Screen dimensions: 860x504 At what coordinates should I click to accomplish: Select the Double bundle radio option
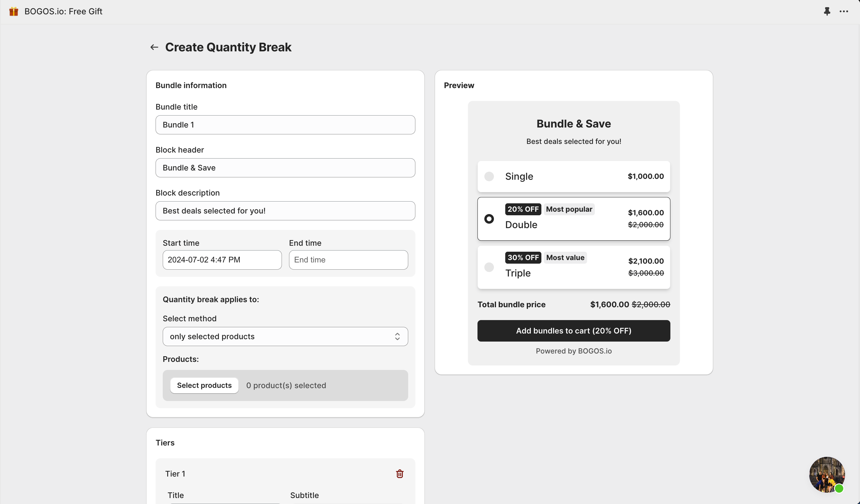click(x=489, y=219)
